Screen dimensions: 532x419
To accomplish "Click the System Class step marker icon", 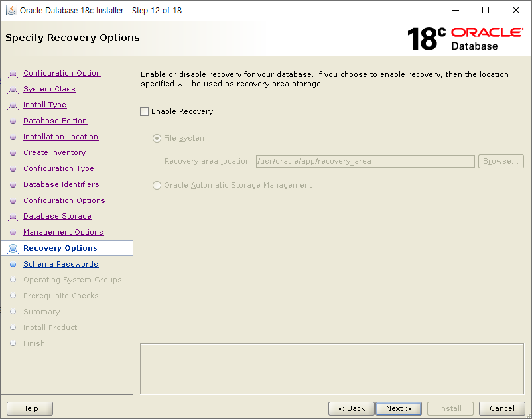I will tap(13, 90).
